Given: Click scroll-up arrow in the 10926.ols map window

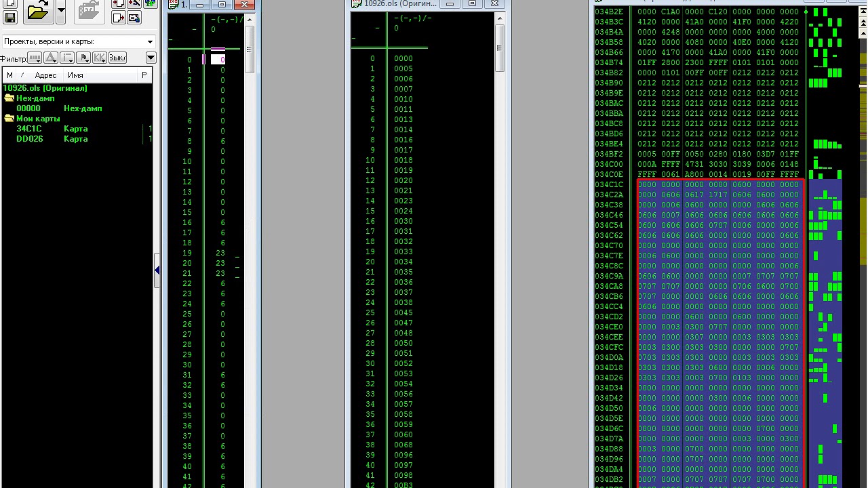Looking at the screenshot, I should (500, 19).
